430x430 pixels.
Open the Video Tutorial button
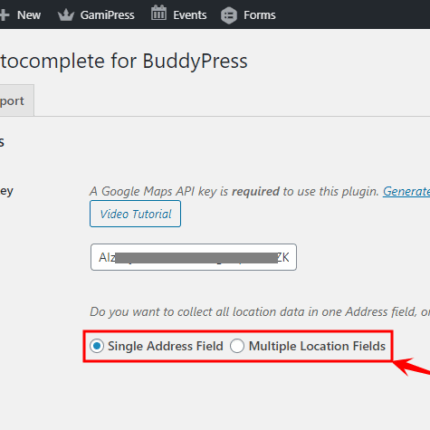coord(135,214)
